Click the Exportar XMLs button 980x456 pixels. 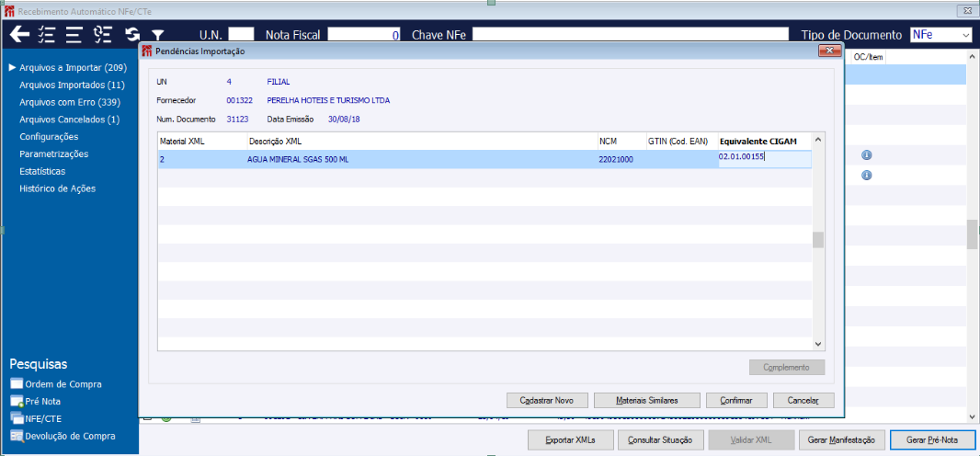[571, 439]
